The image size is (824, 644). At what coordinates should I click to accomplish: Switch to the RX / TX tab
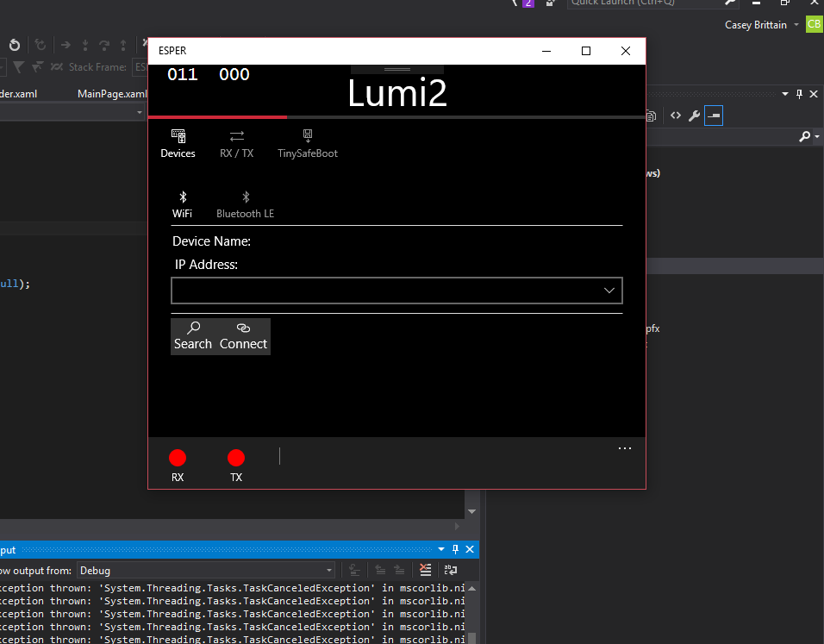[x=236, y=144]
